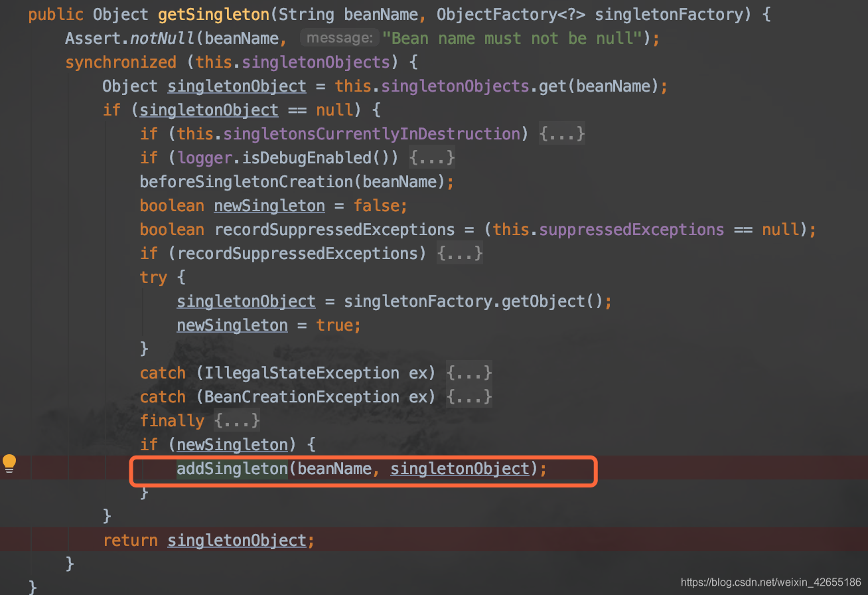Click newSingleton in the if condition
Screen dimensions: 868x595
pyautogui.click(x=232, y=445)
